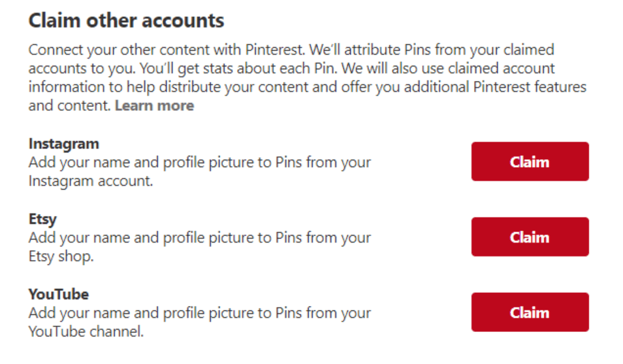Click the YouTube description text
623x364 pixels.
click(199, 322)
